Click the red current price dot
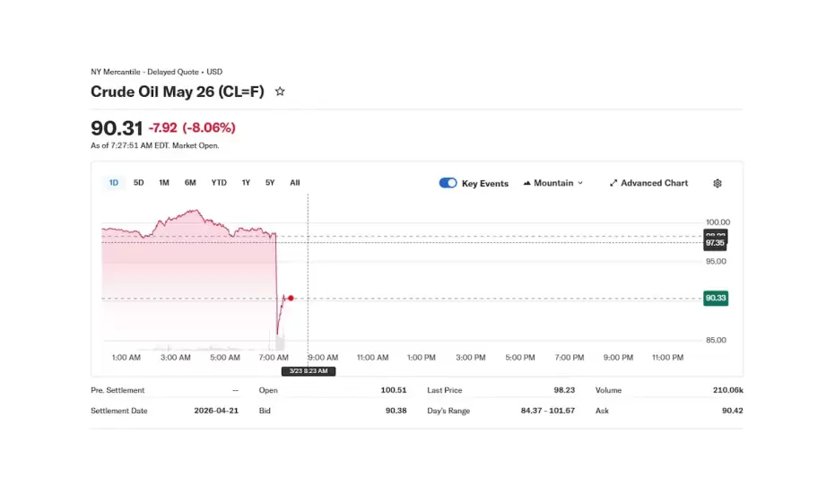The width and height of the screenshot is (818, 504). [x=291, y=298]
